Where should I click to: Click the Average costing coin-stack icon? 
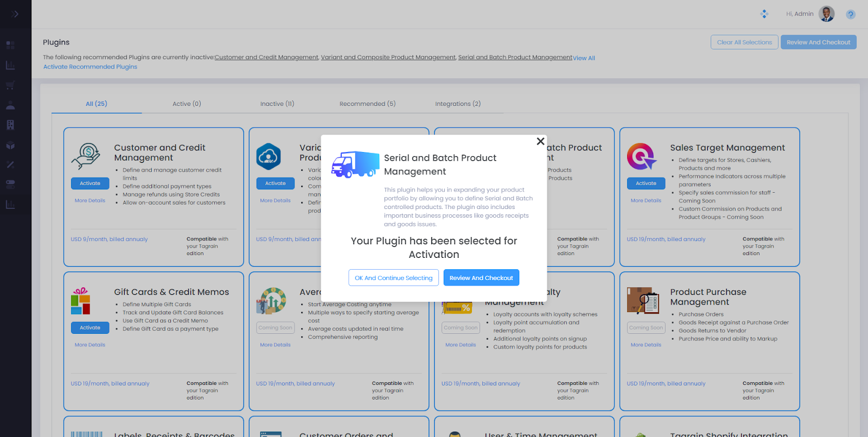pos(271,301)
